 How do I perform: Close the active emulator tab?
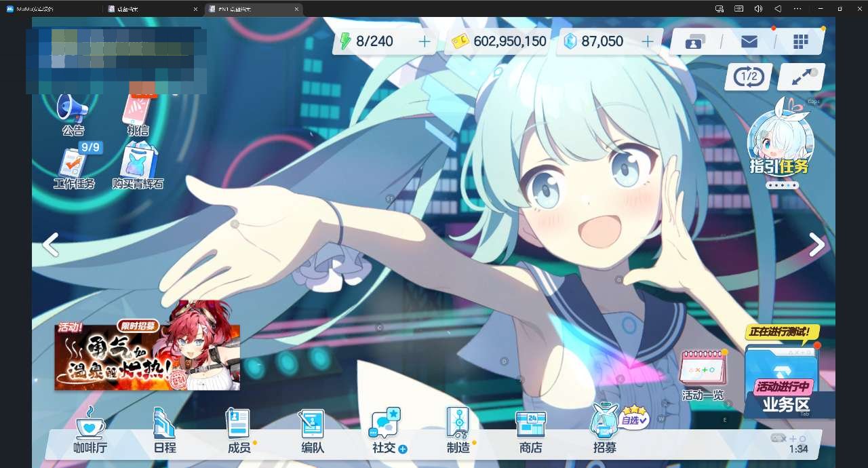click(x=296, y=9)
